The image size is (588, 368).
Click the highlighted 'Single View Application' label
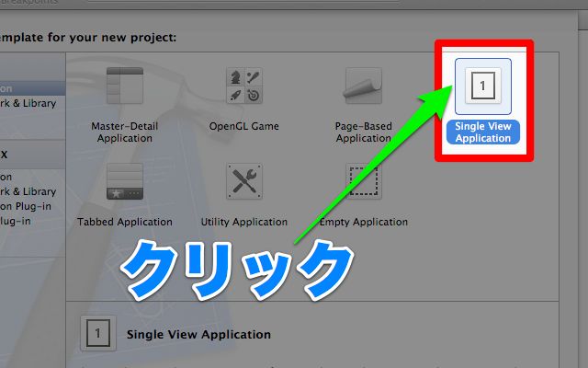pyautogui.click(x=483, y=132)
